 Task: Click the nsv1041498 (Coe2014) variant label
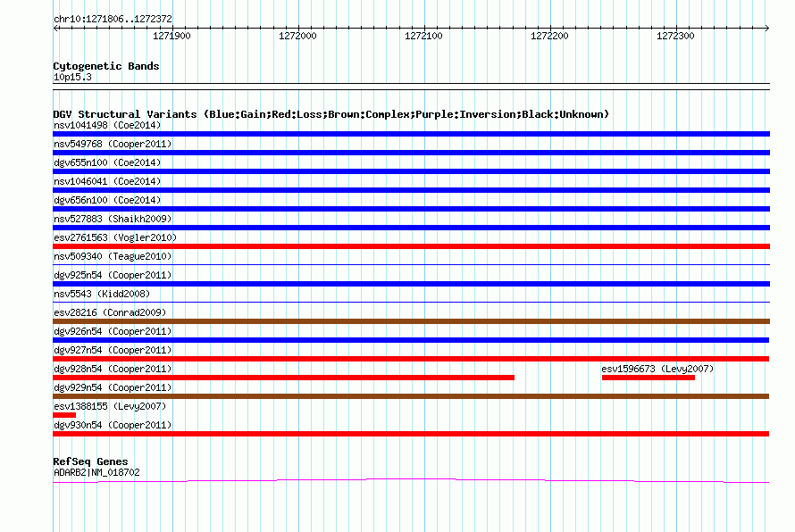pos(107,125)
